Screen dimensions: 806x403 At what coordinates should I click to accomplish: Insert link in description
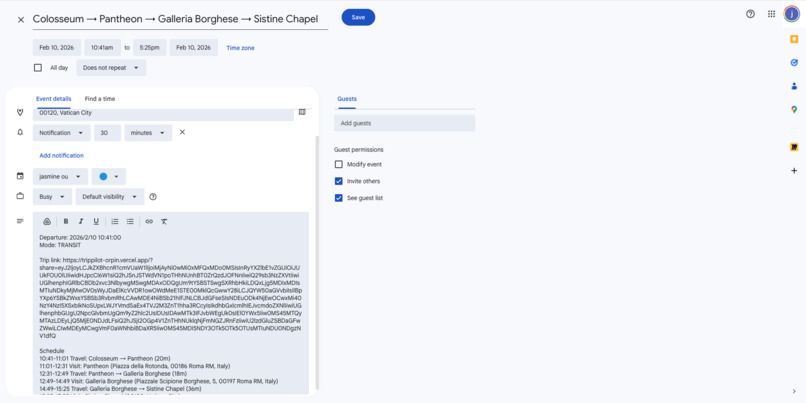click(149, 222)
